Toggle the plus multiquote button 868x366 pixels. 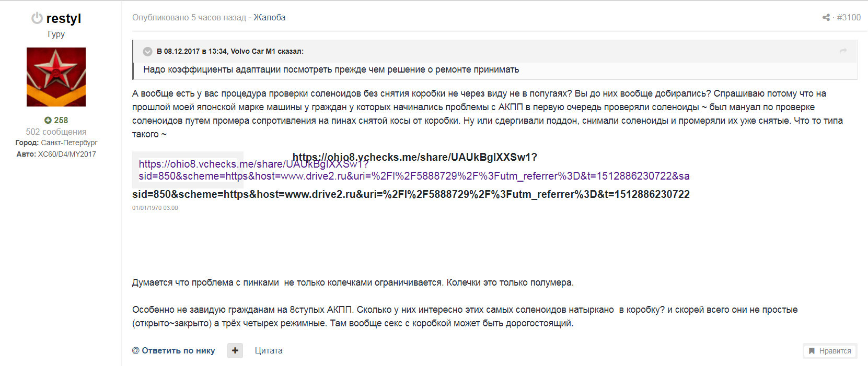235,350
